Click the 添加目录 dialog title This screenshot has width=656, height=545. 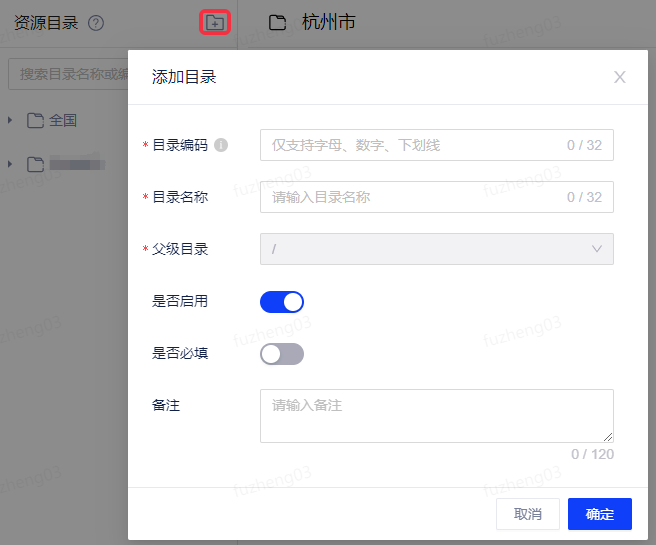(x=184, y=77)
